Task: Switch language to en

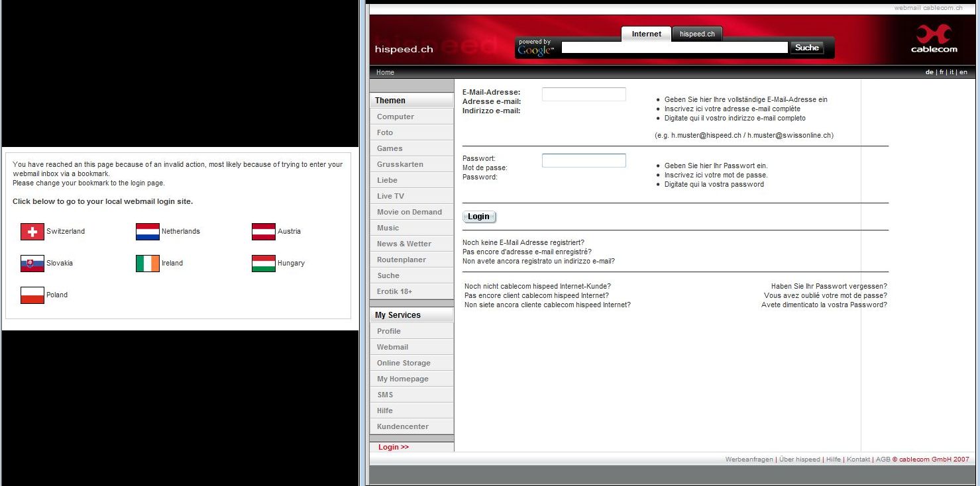Action: pyautogui.click(x=963, y=72)
